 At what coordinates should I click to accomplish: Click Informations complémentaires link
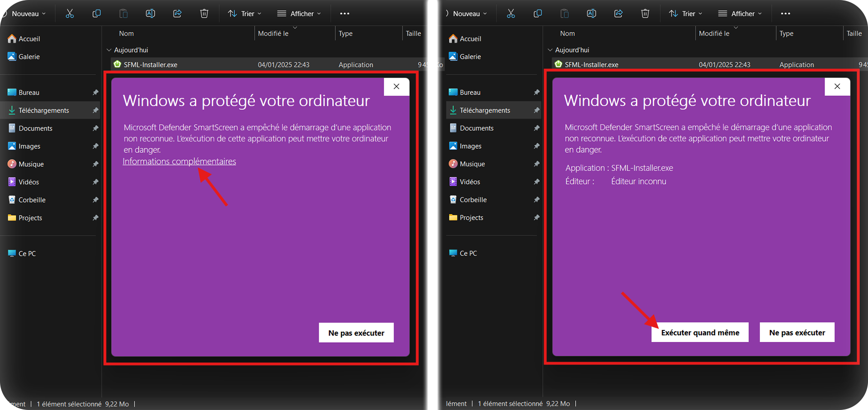pos(179,161)
